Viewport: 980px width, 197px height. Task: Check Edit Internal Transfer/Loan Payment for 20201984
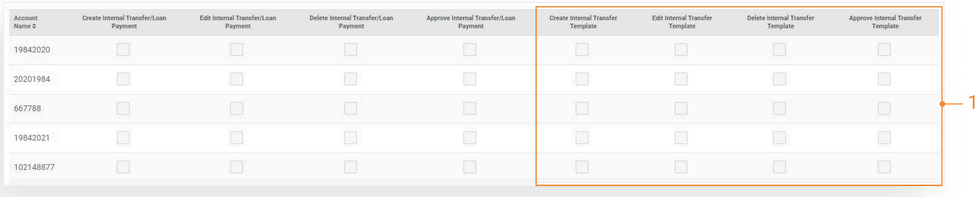click(x=236, y=79)
